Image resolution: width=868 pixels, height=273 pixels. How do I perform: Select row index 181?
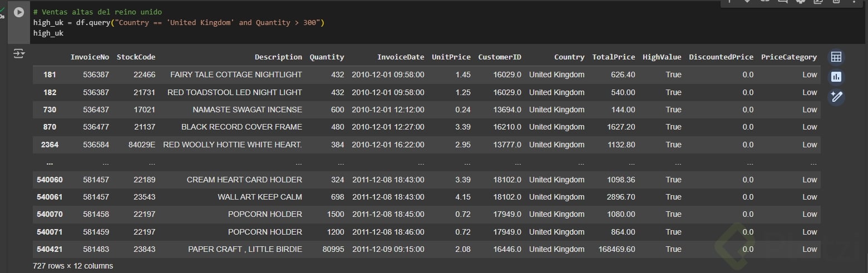[50, 75]
